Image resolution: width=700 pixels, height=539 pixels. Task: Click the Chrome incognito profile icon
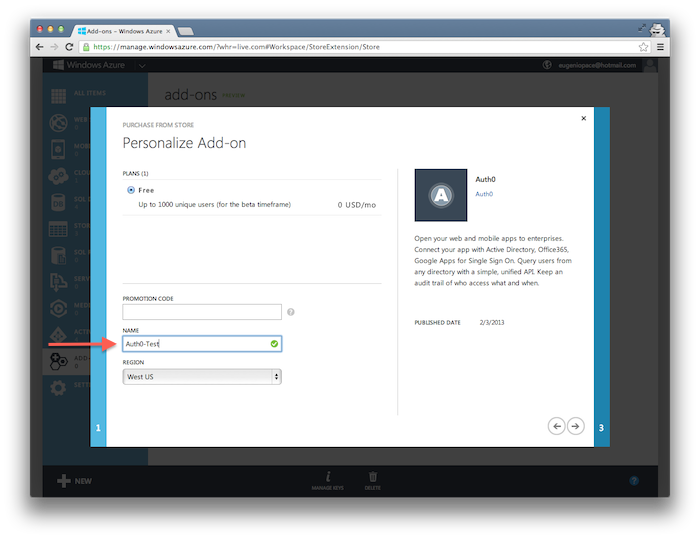657,30
